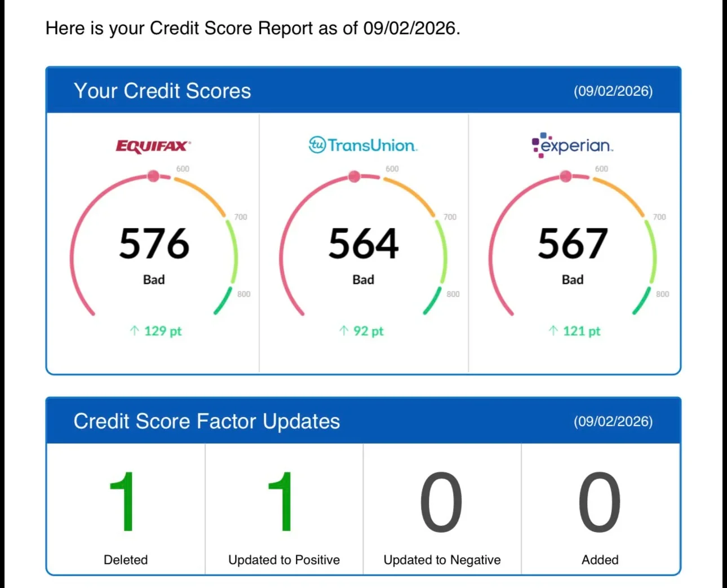
Task: Click the Experian gauge marker dot
Action: tap(566, 176)
